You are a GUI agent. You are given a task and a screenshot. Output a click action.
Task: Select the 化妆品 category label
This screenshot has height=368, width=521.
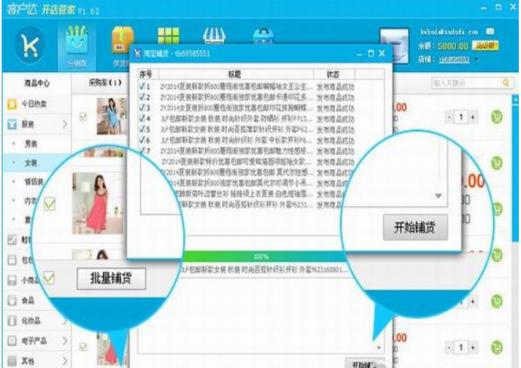click(31, 321)
